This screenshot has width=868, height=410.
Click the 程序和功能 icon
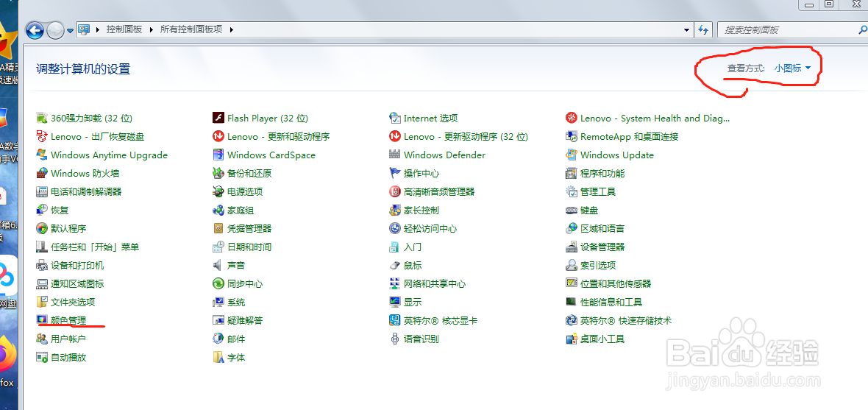pos(572,174)
